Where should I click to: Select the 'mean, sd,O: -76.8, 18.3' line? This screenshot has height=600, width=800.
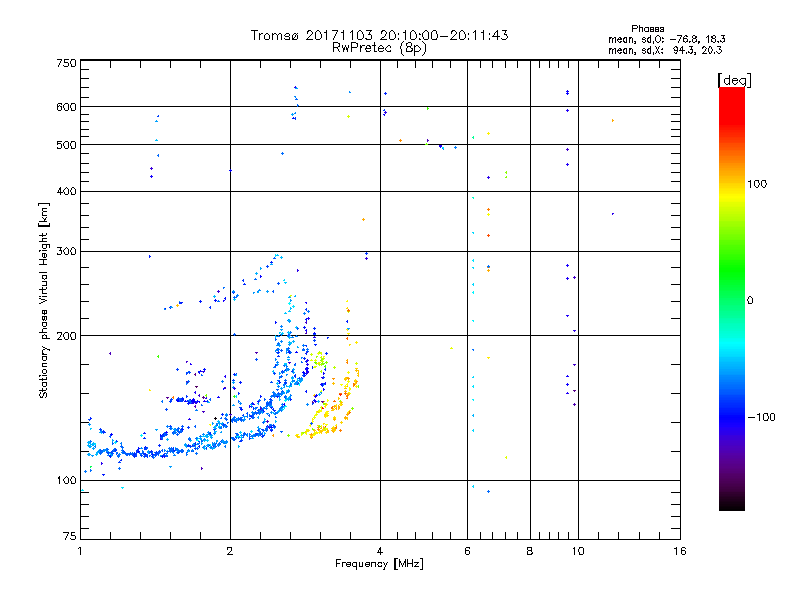pyautogui.click(x=666, y=39)
